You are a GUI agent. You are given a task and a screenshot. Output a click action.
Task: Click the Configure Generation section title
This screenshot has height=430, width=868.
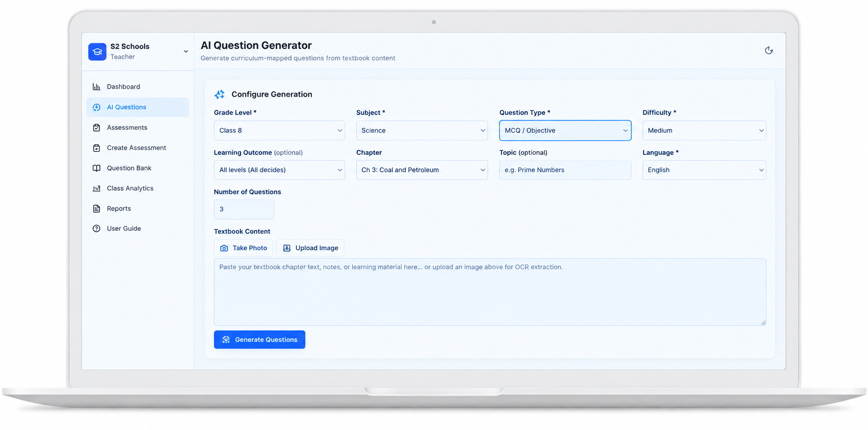[x=272, y=94]
